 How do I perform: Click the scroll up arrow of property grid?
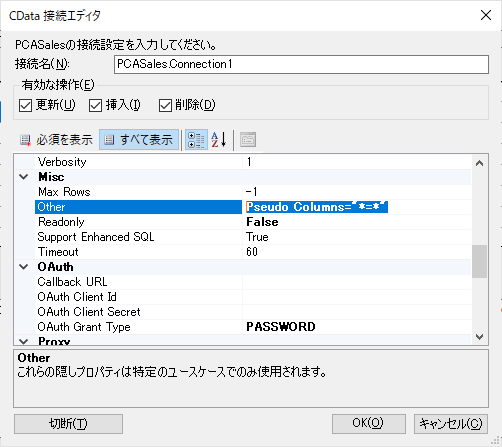480,163
